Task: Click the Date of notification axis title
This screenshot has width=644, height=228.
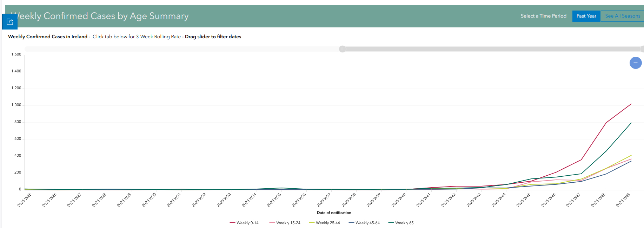Action: click(334, 213)
